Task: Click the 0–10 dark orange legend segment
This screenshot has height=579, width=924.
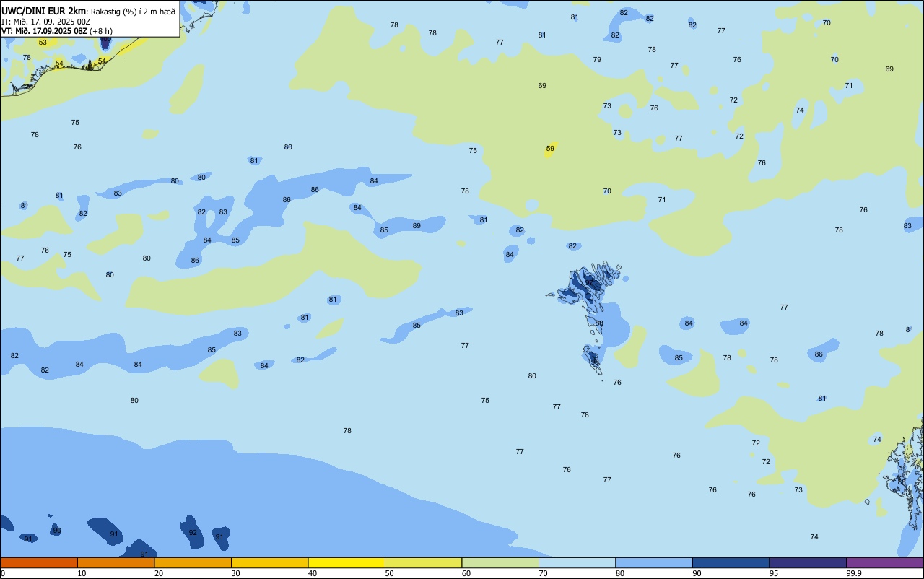Action: pyautogui.click(x=39, y=562)
